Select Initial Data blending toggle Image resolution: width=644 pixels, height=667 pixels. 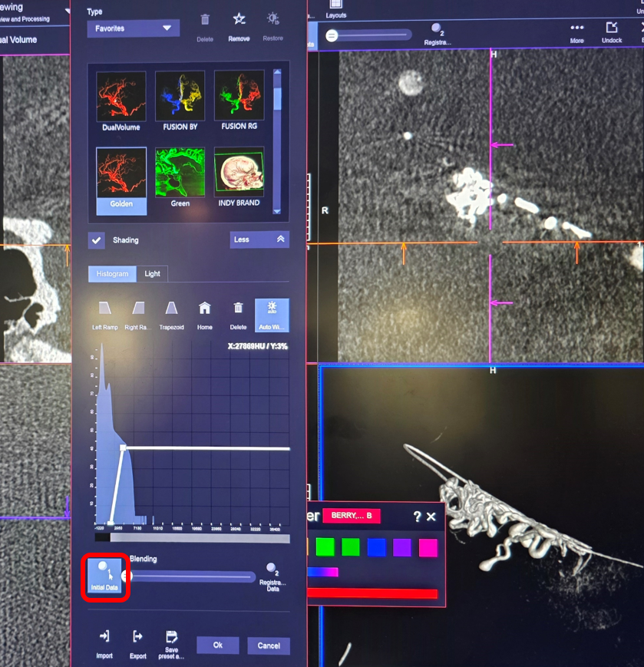pyautogui.click(x=105, y=575)
